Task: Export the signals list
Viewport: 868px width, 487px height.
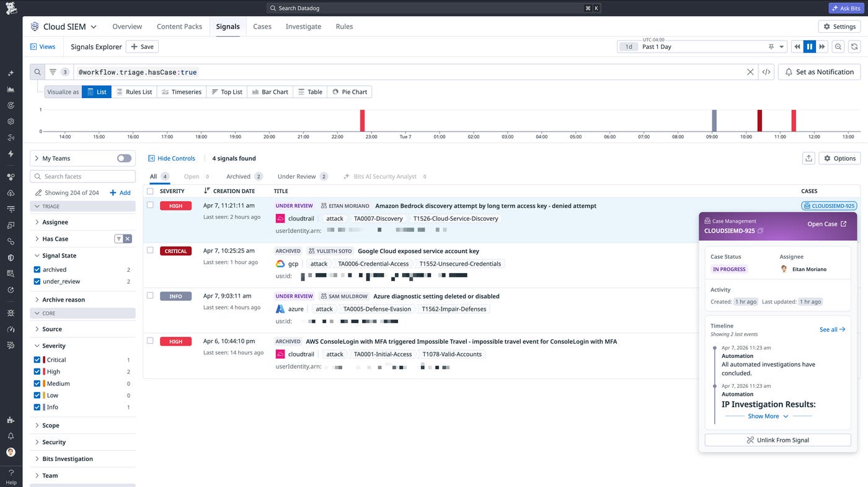Action: click(808, 158)
